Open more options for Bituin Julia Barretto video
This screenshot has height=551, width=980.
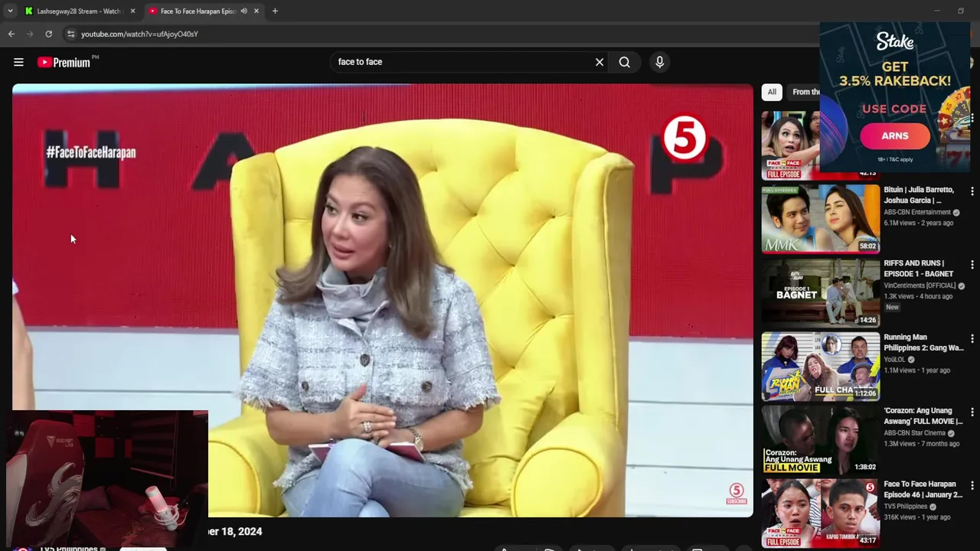point(972,191)
